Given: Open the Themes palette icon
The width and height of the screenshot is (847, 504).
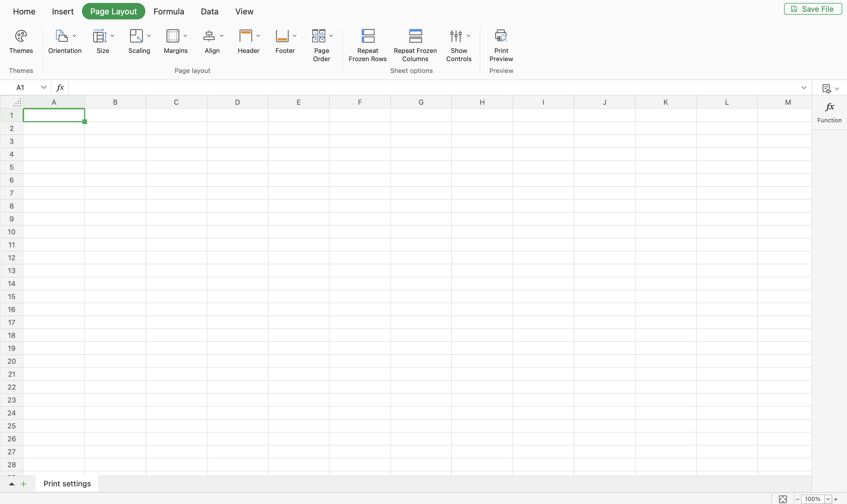Looking at the screenshot, I should [x=21, y=36].
